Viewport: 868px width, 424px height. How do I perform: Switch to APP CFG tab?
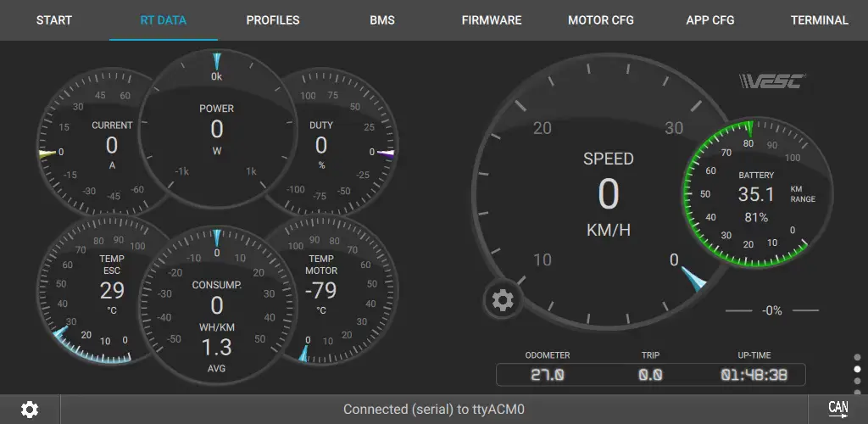point(710,20)
